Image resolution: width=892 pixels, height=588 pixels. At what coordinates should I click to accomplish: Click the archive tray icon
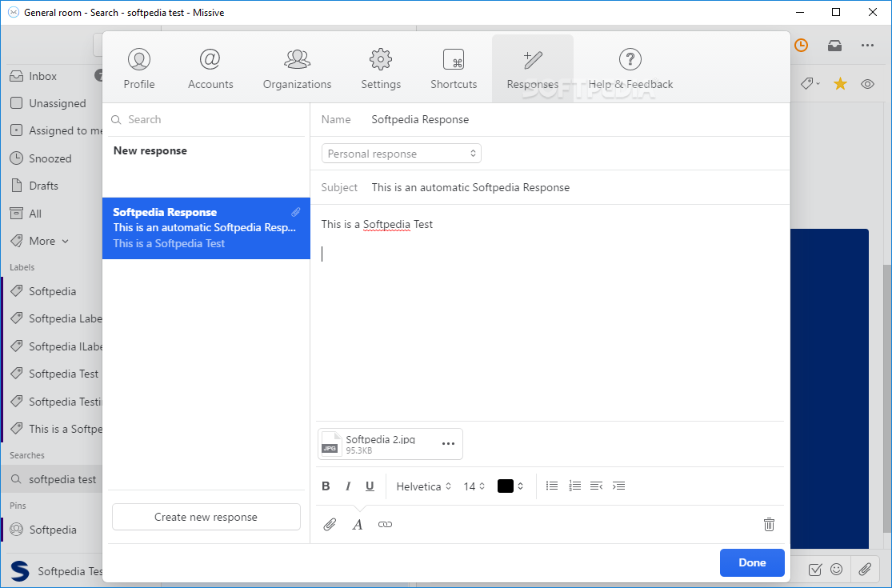click(834, 46)
